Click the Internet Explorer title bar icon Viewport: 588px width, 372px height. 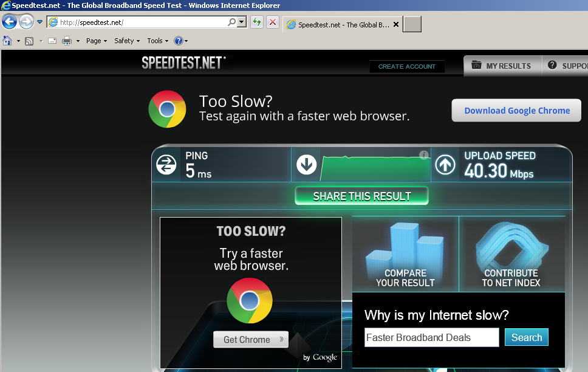[x=5, y=5]
